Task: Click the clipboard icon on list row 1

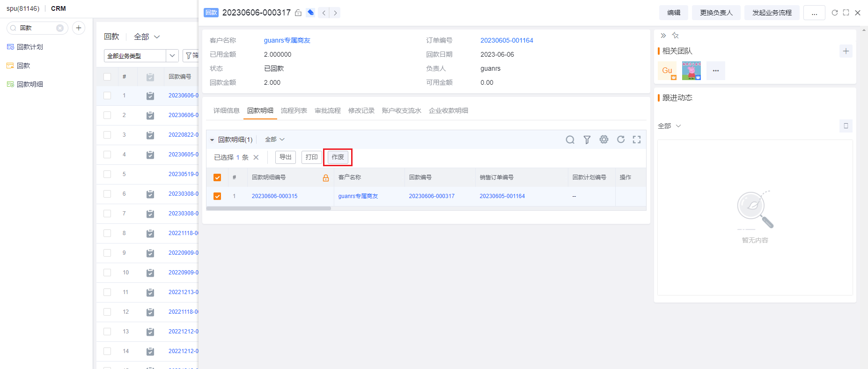Action: pos(150,96)
